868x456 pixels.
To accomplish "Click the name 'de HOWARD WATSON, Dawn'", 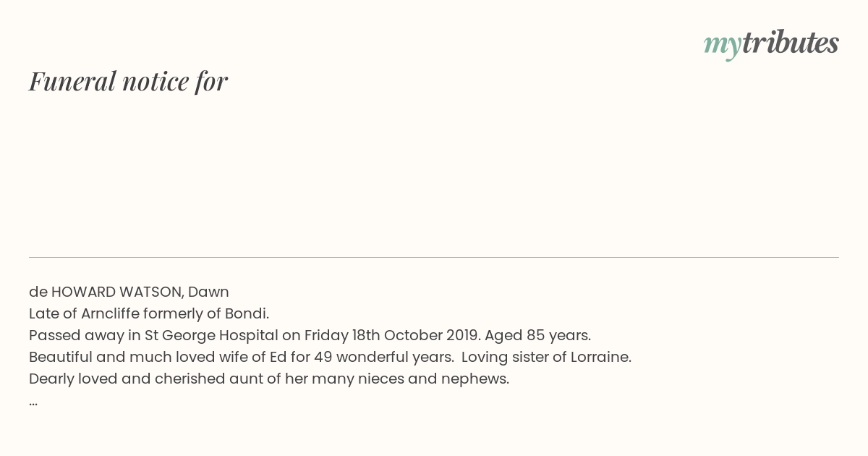I will [x=129, y=292].
